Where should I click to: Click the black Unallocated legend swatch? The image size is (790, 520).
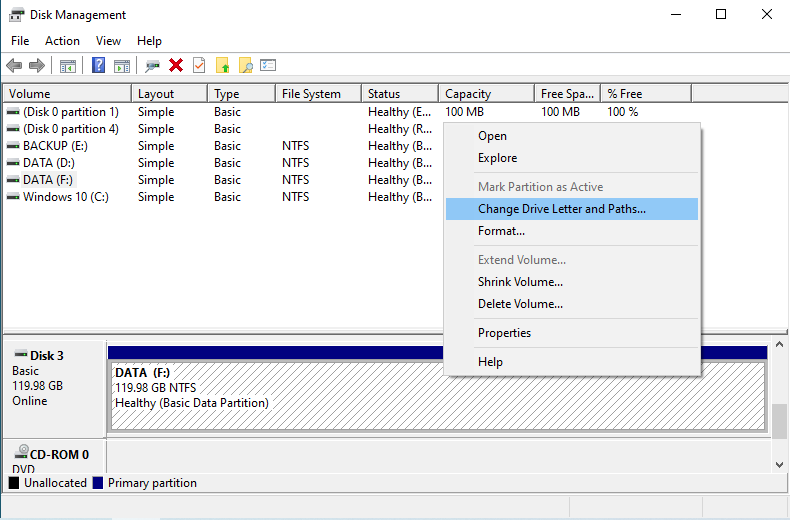point(14,483)
